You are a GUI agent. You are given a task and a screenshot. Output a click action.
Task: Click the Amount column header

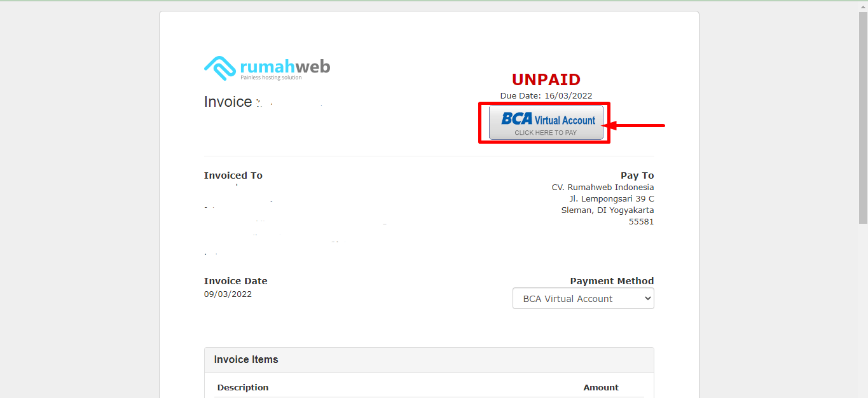[601, 387]
